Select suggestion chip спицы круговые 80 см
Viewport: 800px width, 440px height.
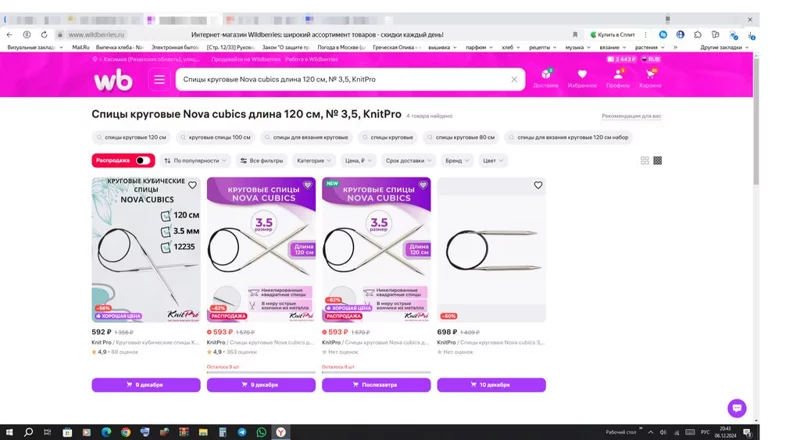(x=461, y=137)
